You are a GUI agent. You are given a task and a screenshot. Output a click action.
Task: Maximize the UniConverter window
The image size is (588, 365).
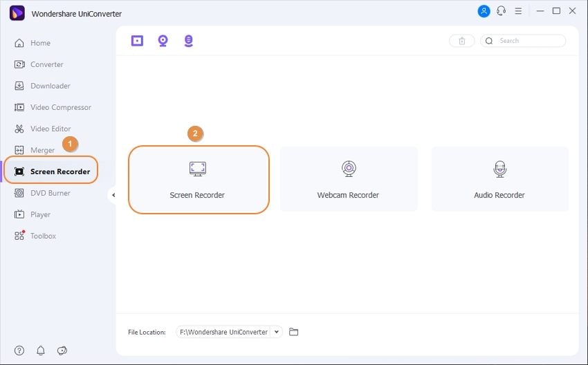pos(556,11)
